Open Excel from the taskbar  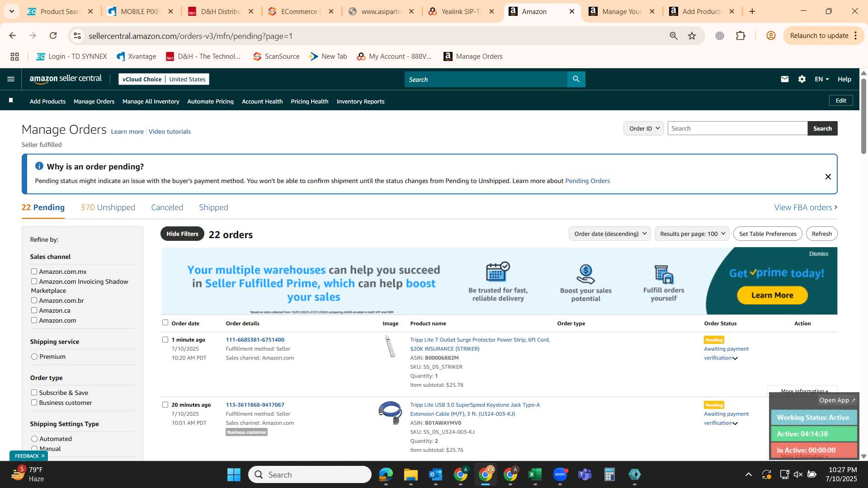tap(535, 474)
